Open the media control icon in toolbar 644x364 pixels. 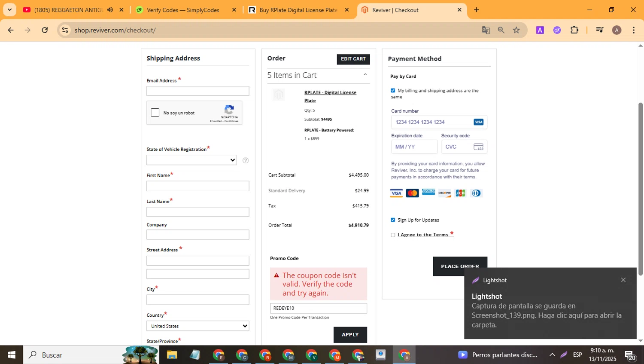tap(600, 30)
